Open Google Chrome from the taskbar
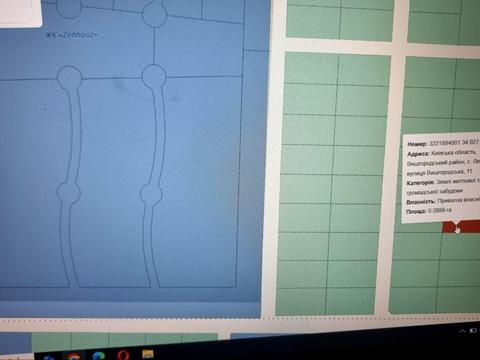480x360 pixels. [73, 356]
